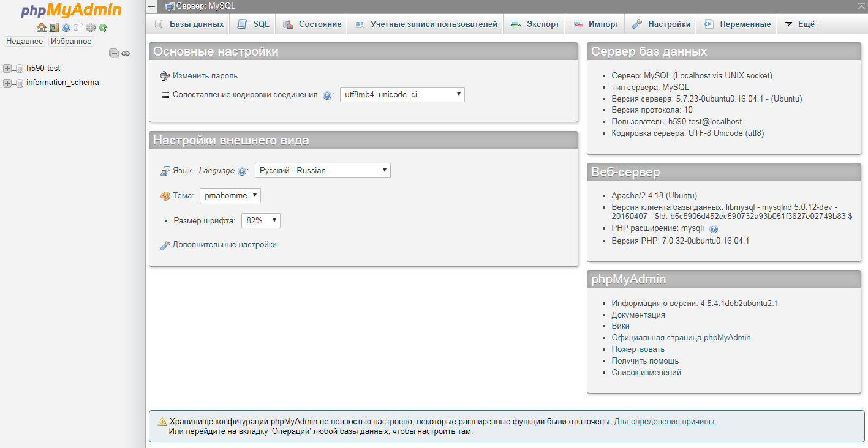Click the information_schema database cylinder icon

point(20,83)
